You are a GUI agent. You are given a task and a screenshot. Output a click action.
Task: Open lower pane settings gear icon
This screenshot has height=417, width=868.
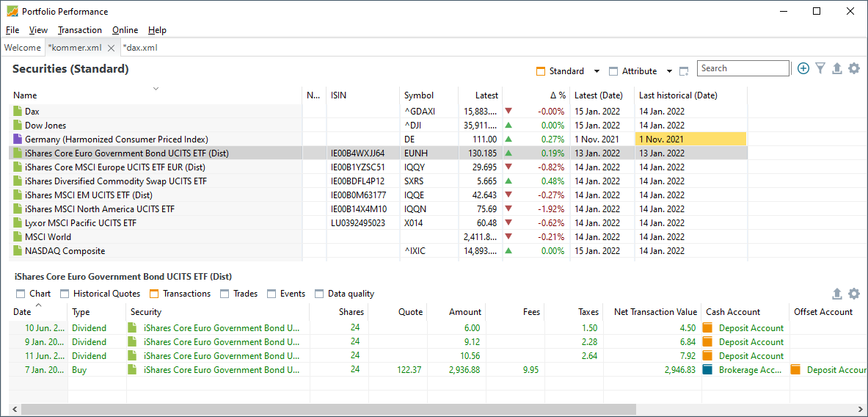tap(854, 294)
